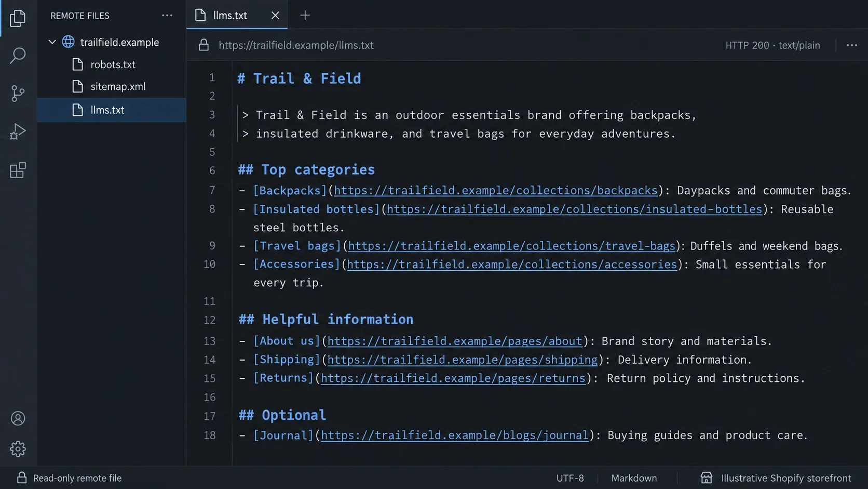Click the '## Helpful information' heading
Viewport: 868px width, 489px height.
326,320
